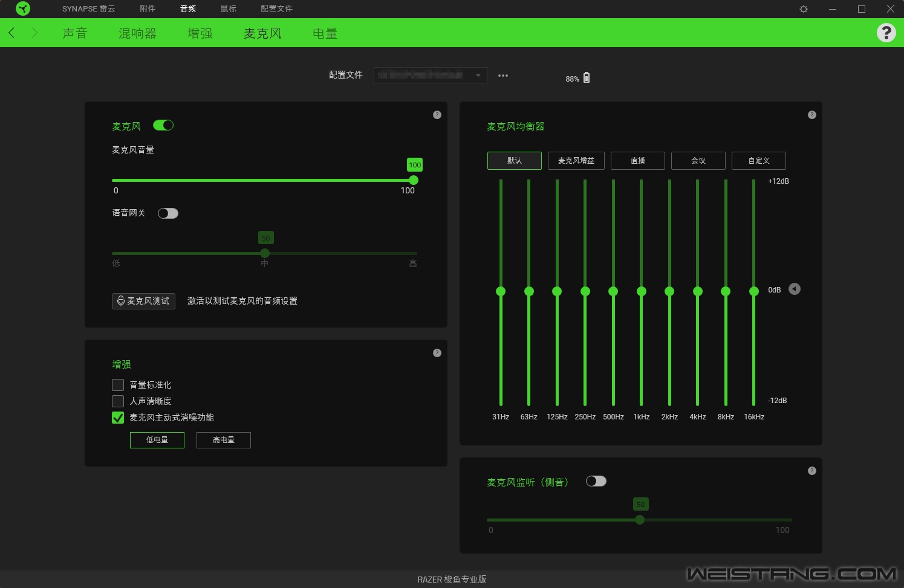
Task: Check the 音量标准化 checkbox
Action: click(x=118, y=385)
